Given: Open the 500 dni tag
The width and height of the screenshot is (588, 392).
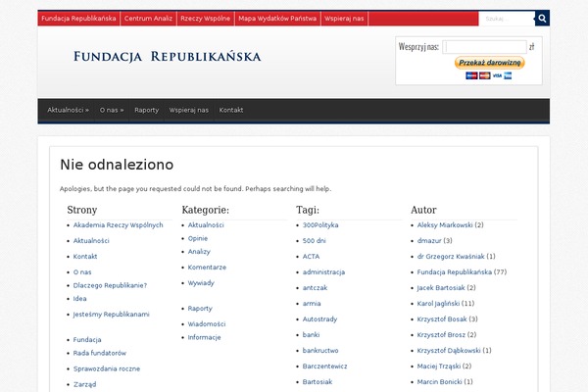Looking at the screenshot, I should (x=314, y=241).
